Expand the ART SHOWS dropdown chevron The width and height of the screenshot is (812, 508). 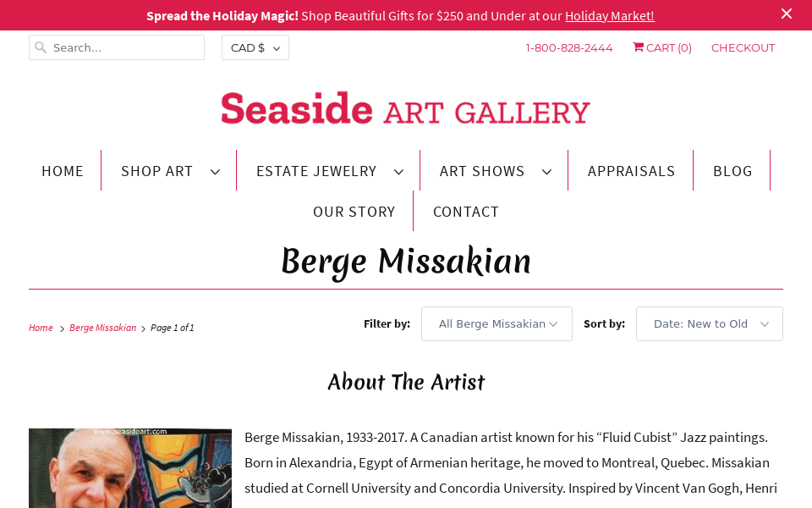pos(545,171)
